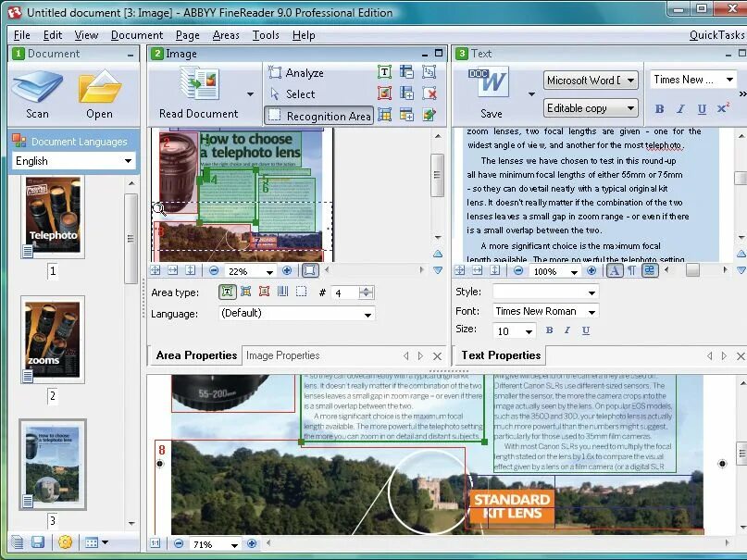Viewport: 747px width, 560px height.
Task: Click italic icon in Text toolbar
Action: [680, 109]
